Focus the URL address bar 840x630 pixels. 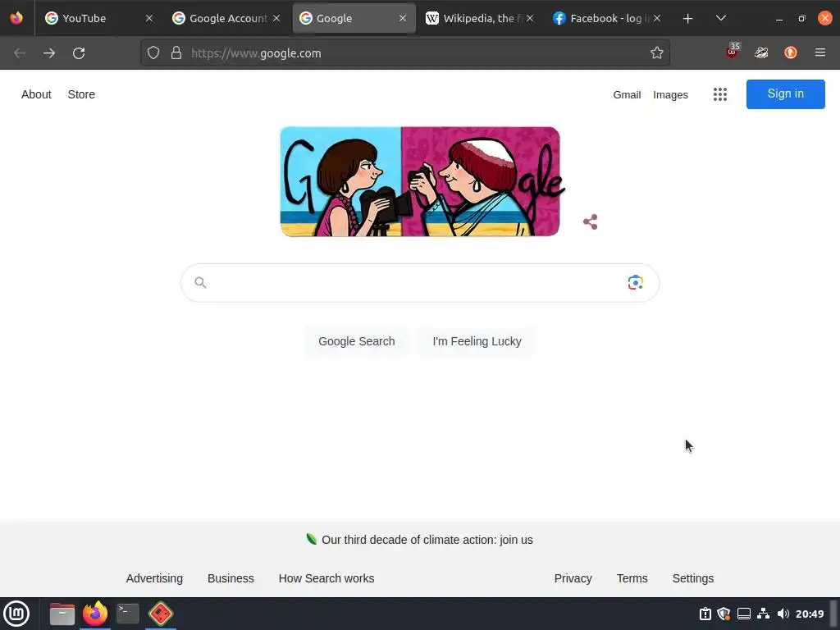click(x=405, y=53)
